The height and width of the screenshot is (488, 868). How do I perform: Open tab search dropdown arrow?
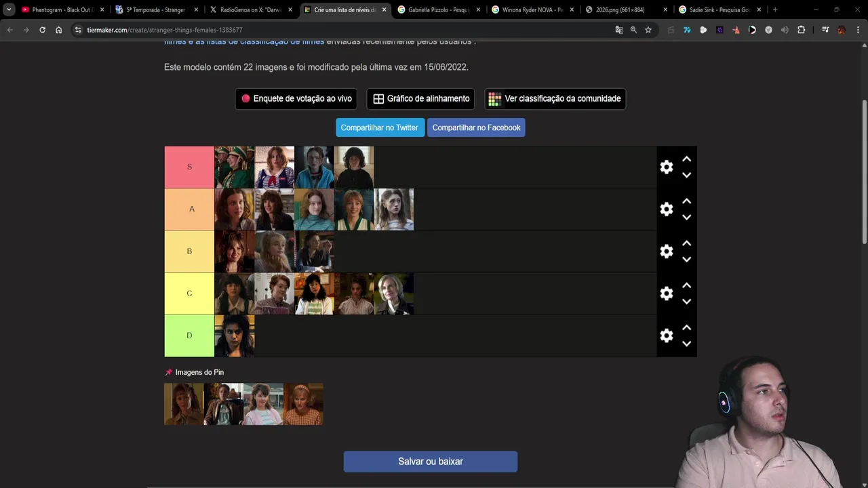[x=9, y=9]
